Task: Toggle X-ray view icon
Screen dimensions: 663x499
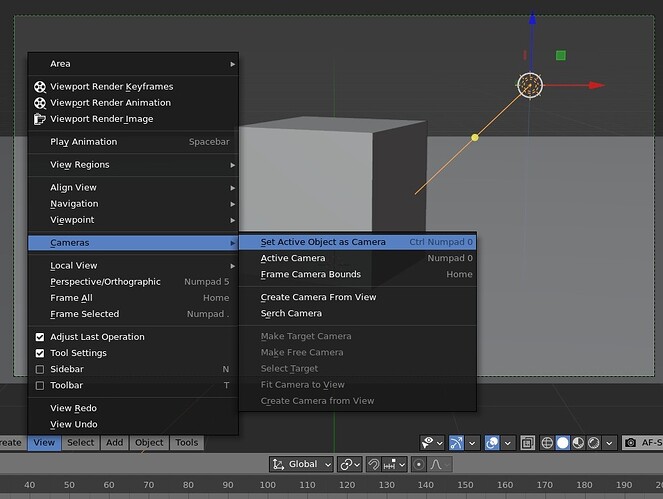Action: point(527,443)
